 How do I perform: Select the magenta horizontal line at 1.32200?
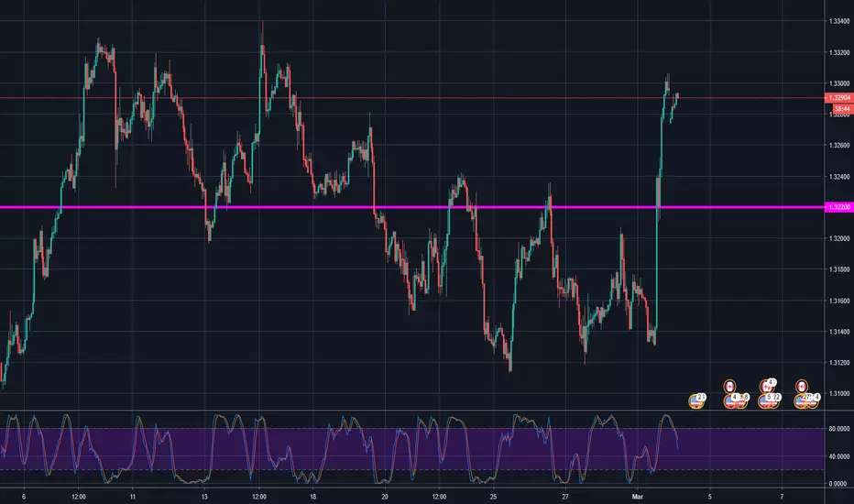(x=411, y=207)
